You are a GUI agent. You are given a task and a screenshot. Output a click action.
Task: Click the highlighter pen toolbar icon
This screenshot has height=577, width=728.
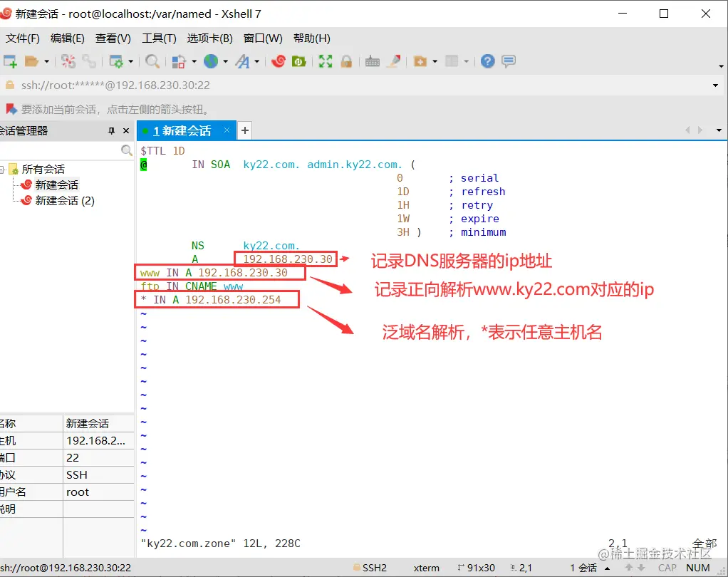coord(394,61)
